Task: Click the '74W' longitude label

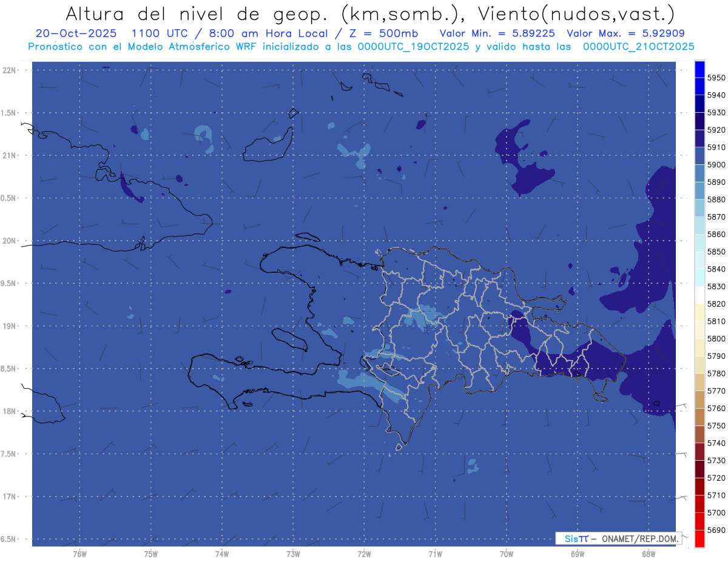Action: point(221,554)
